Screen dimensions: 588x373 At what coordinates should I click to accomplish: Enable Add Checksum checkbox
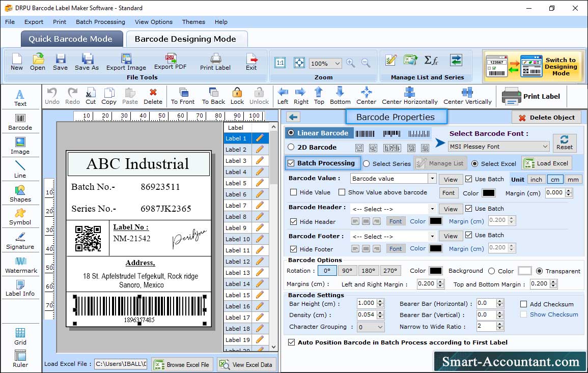pos(524,304)
